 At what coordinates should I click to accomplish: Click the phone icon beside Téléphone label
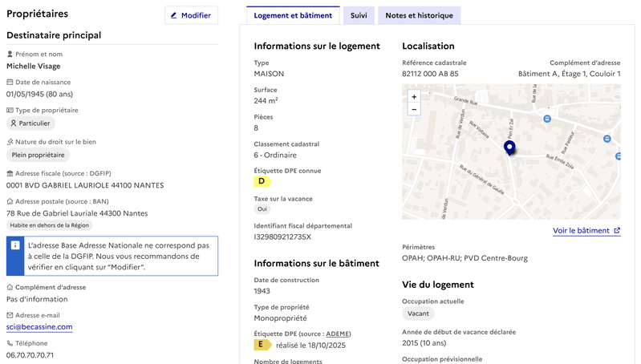pos(10,343)
